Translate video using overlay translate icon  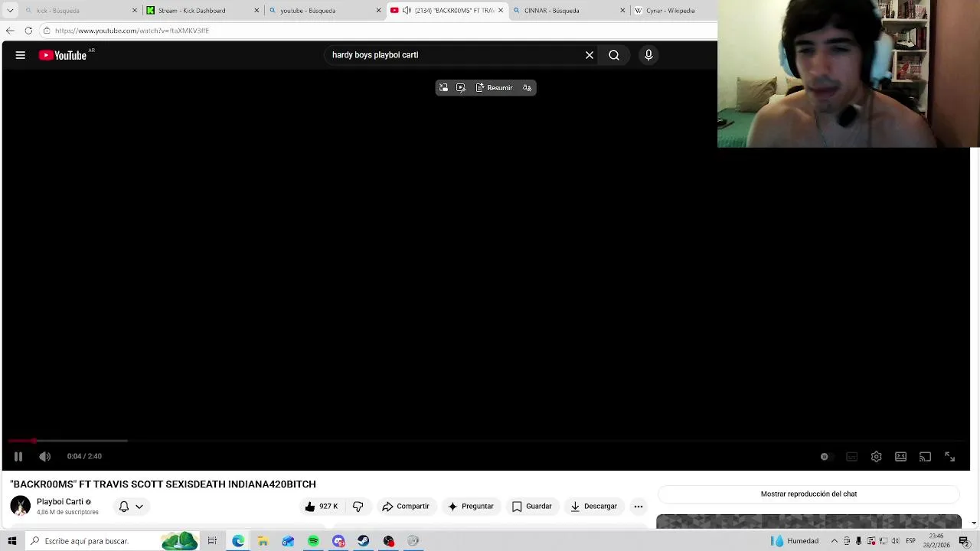point(527,88)
